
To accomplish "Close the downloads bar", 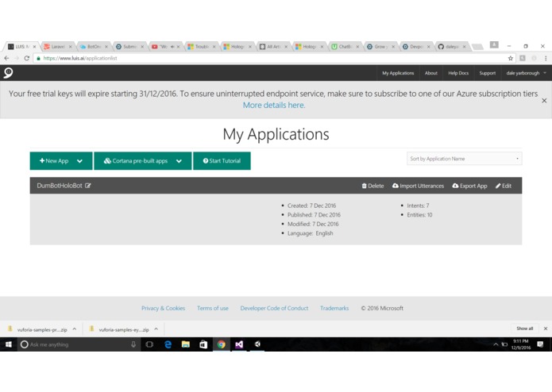I will [x=546, y=329].
